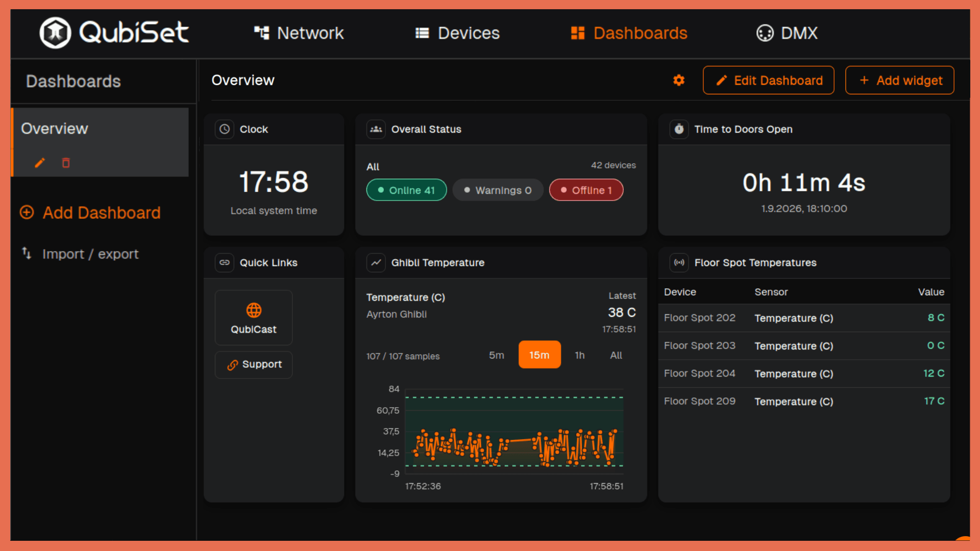Click the DMX connector icon
980x551 pixels.
coord(765,33)
